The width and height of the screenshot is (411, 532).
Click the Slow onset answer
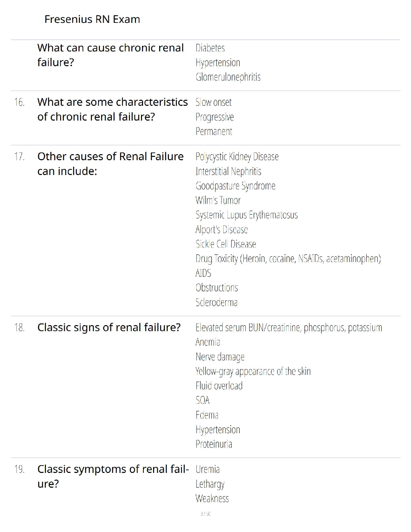coord(214,102)
